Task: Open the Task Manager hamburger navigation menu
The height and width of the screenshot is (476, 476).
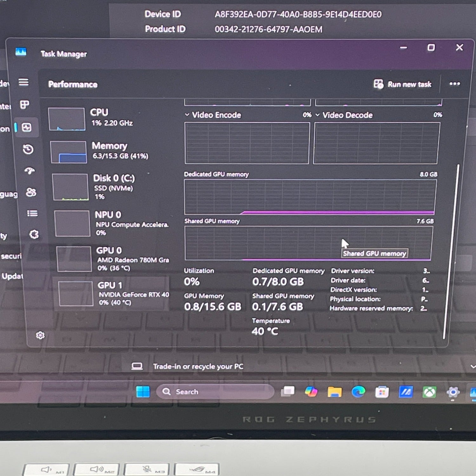Action: click(23, 83)
